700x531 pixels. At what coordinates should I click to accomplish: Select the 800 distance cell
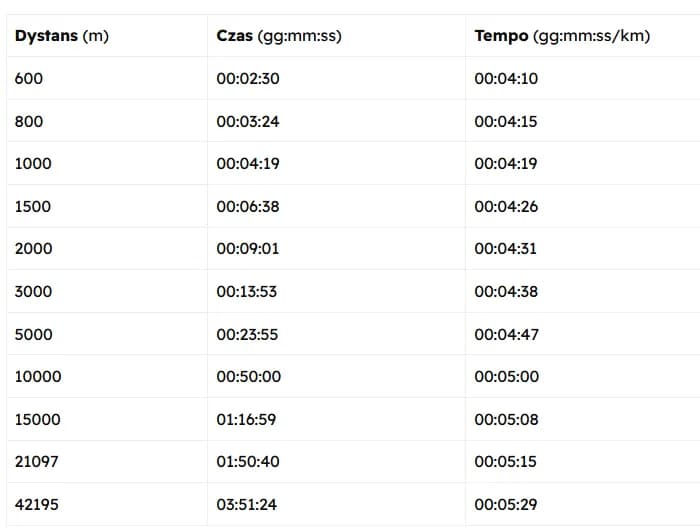coord(29,121)
